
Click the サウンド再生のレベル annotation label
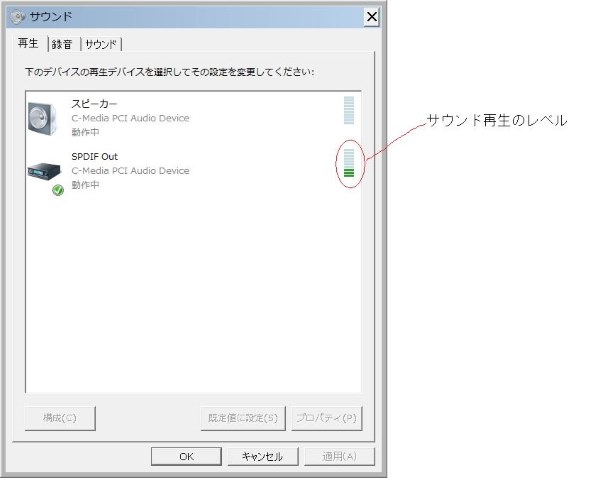pos(497,120)
